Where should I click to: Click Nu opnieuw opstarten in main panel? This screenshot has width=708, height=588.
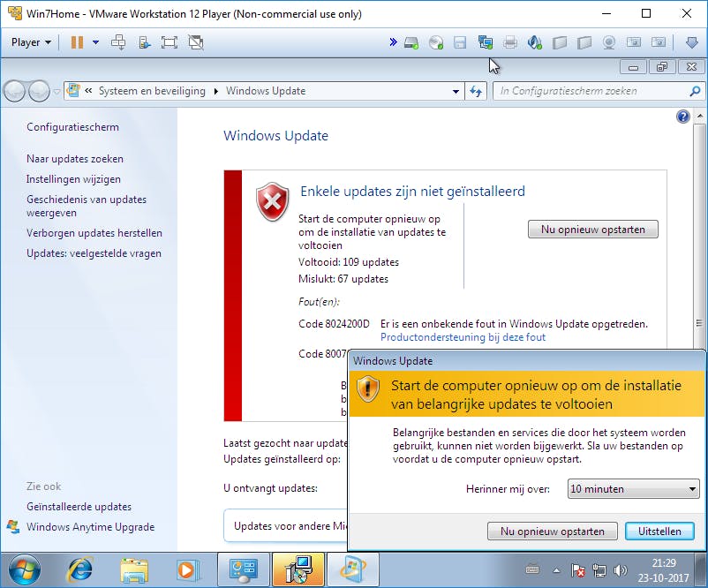pyautogui.click(x=593, y=229)
